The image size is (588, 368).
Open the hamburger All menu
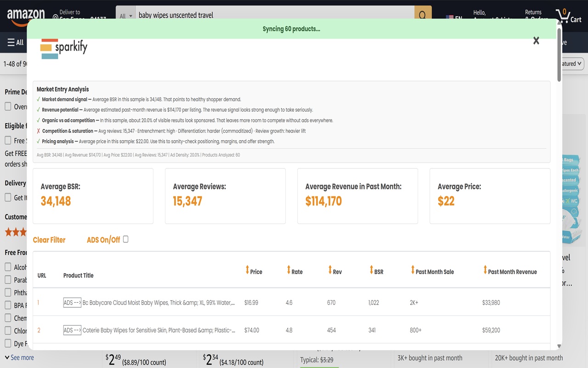tap(15, 42)
